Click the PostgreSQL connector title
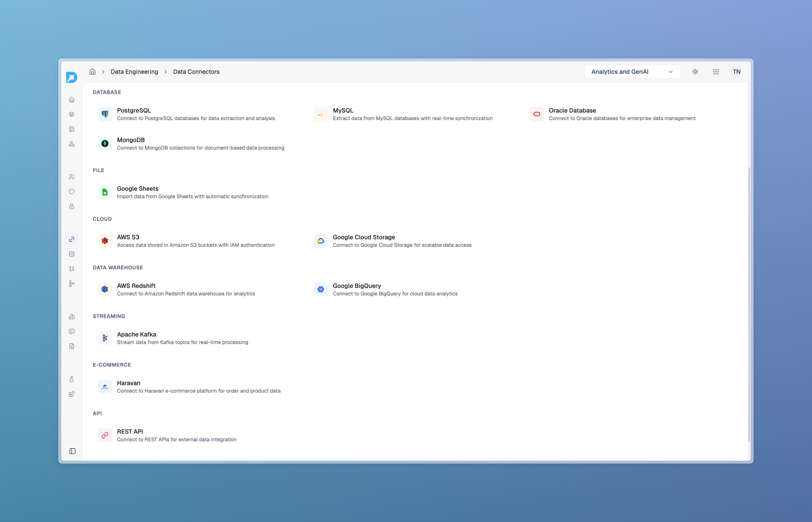 tap(134, 111)
